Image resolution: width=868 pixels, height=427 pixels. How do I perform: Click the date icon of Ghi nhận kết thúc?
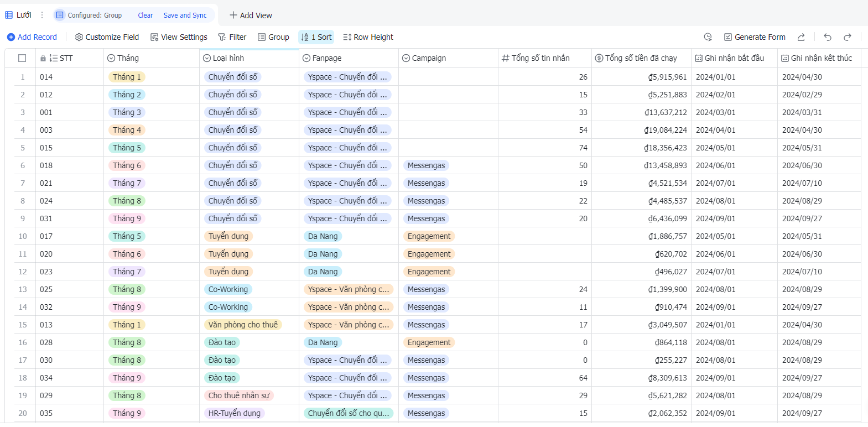click(x=785, y=58)
